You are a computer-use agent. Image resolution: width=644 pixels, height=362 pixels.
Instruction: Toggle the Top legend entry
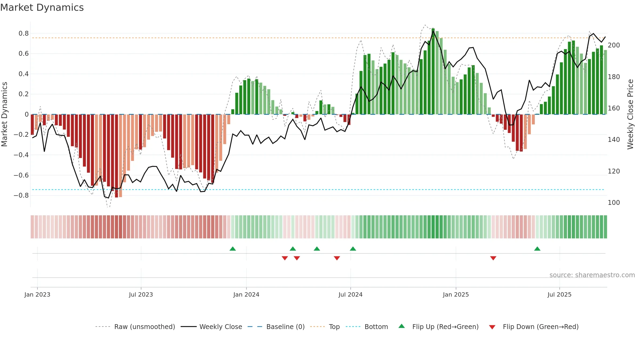[325, 327]
